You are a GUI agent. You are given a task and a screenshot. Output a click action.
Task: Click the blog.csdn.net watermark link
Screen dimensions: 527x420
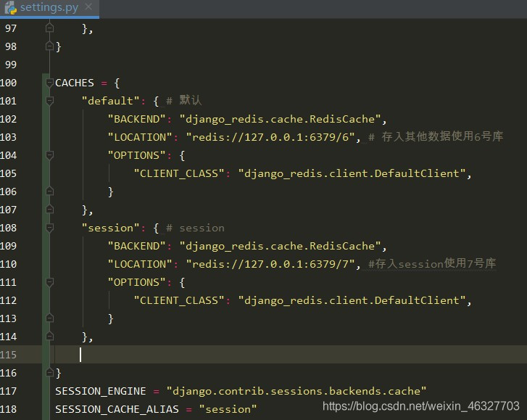420,406
